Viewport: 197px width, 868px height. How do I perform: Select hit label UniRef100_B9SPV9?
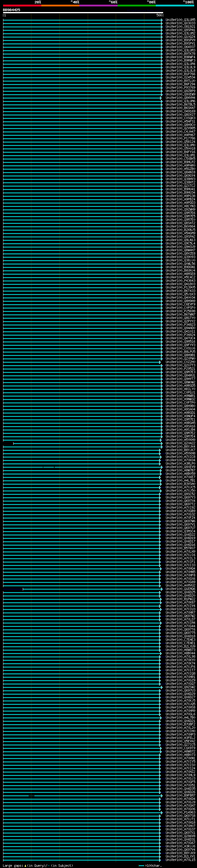coord(180,40)
